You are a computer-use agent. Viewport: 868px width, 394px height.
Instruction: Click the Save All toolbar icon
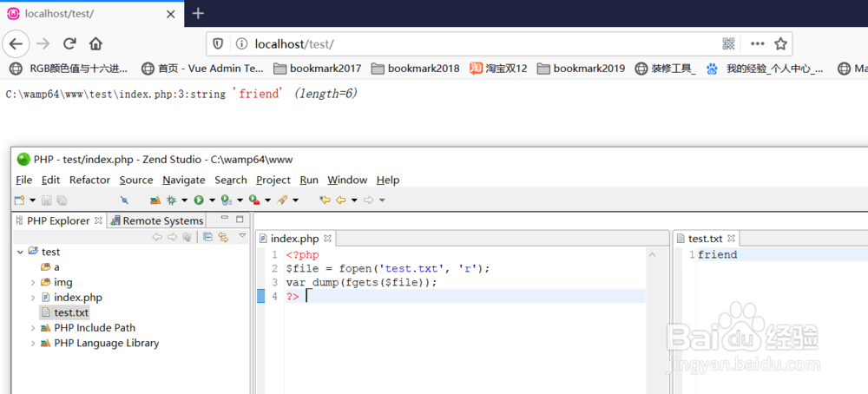point(62,200)
